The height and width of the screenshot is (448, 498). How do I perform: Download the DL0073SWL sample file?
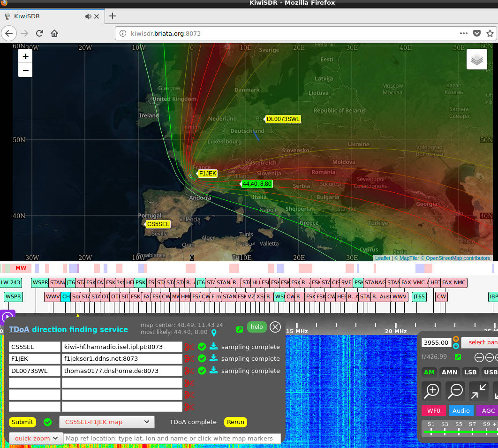[x=213, y=371]
